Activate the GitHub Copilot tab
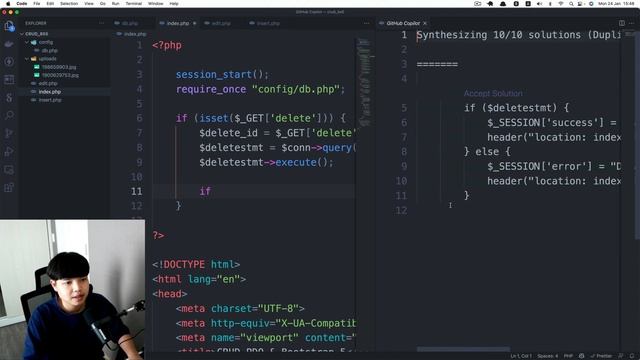The height and width of the screenshot is (360, 640). click(x=403, y=23)
